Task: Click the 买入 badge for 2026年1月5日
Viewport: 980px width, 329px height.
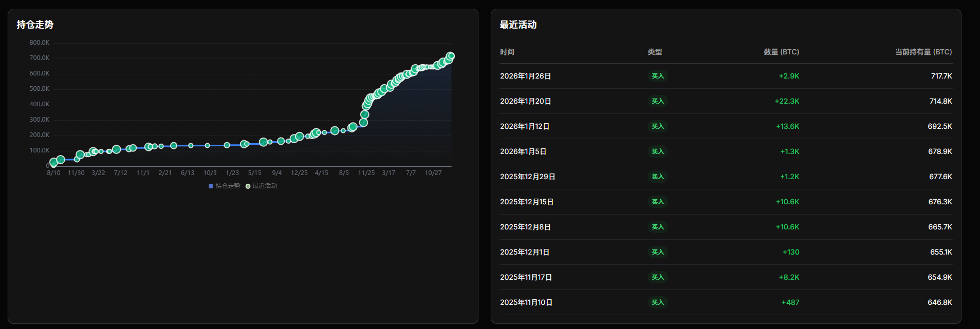Action: pos(657,151)
